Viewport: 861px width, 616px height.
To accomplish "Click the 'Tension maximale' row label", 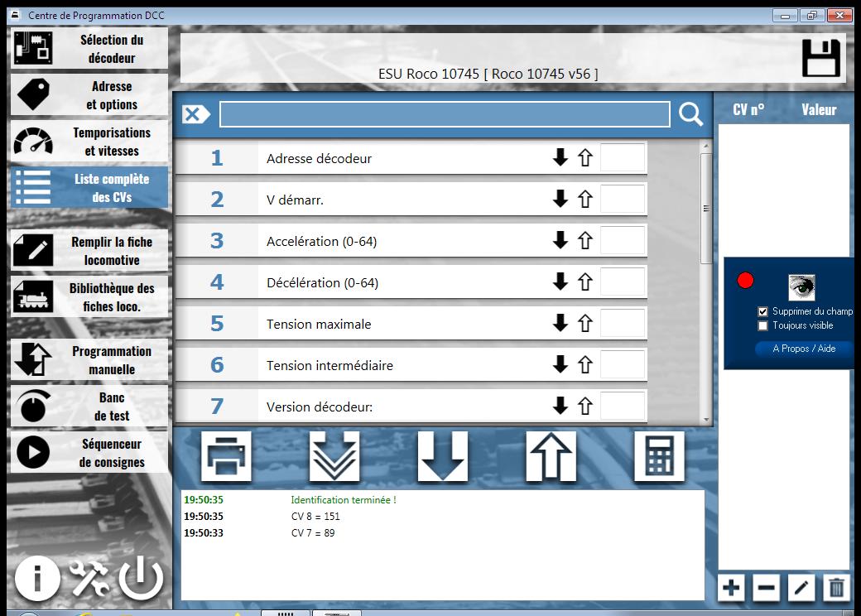I will (319, 324).
